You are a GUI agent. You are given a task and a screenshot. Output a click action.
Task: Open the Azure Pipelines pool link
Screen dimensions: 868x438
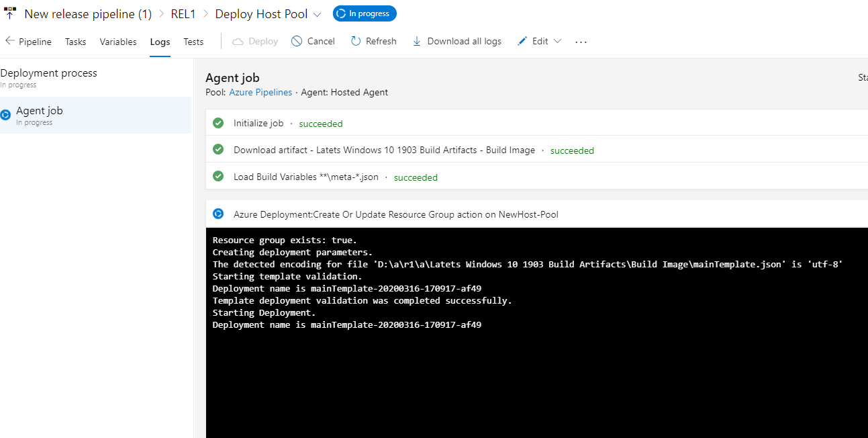(x=260, y=92)
